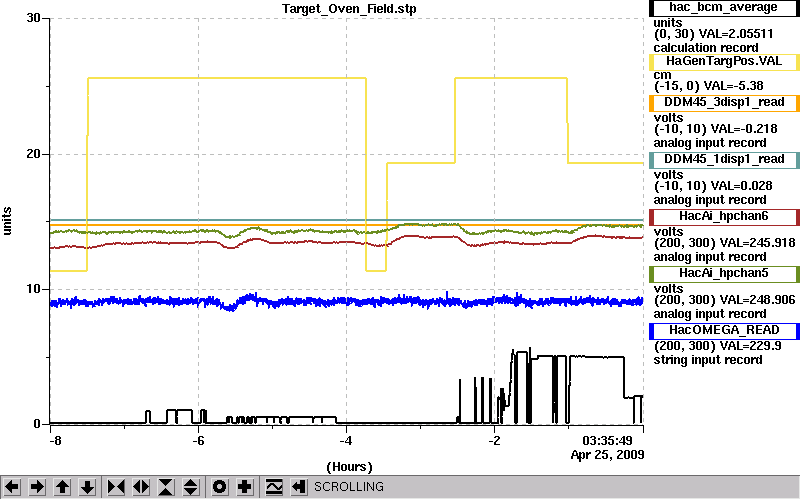The image size is (800, 499).
Task: Click the y-axis 'units' label
Action: [7, 221]
